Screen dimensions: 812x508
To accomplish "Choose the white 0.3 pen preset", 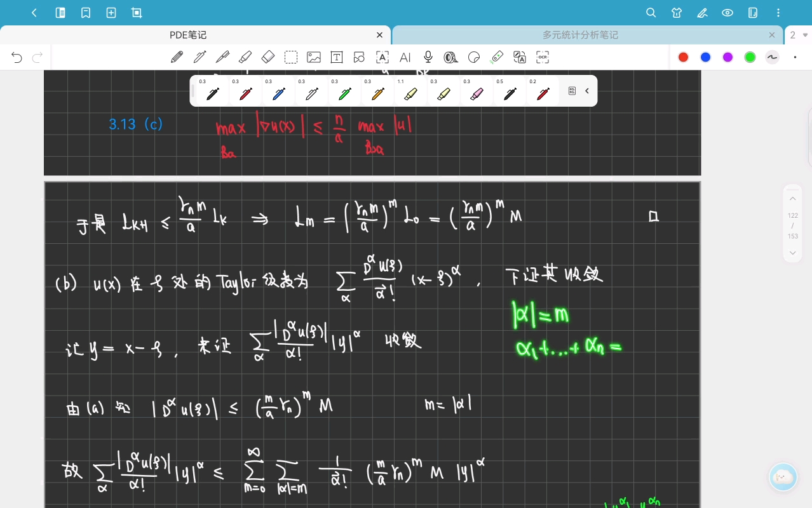I will pos(312,91).
